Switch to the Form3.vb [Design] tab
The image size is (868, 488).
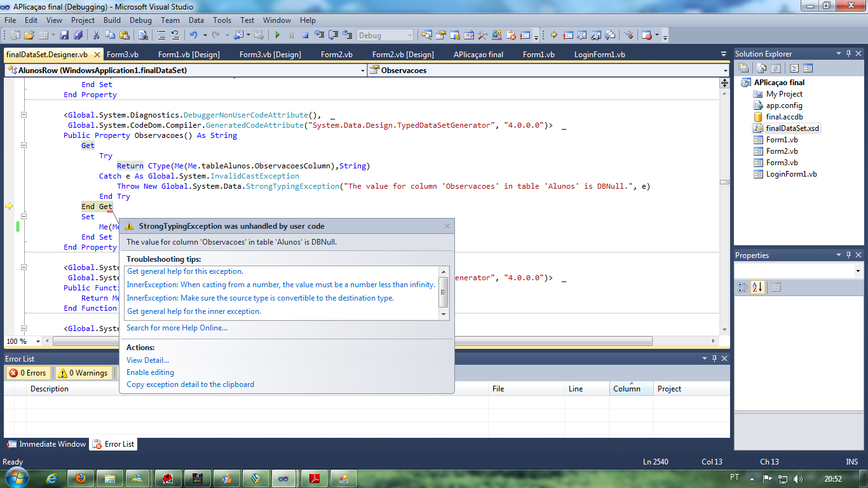[x=270, y=55]
